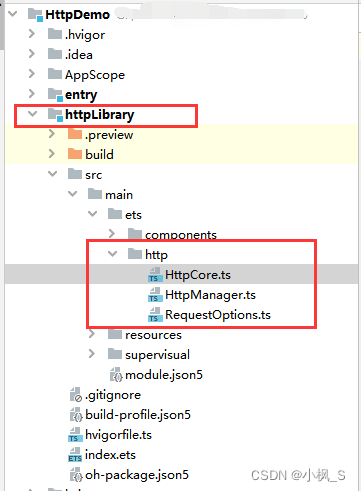Click the .idea folder icon
Image resolution: width=361 pixels, height=491 pixels.
pyautogui.click(x=55, y=54)
